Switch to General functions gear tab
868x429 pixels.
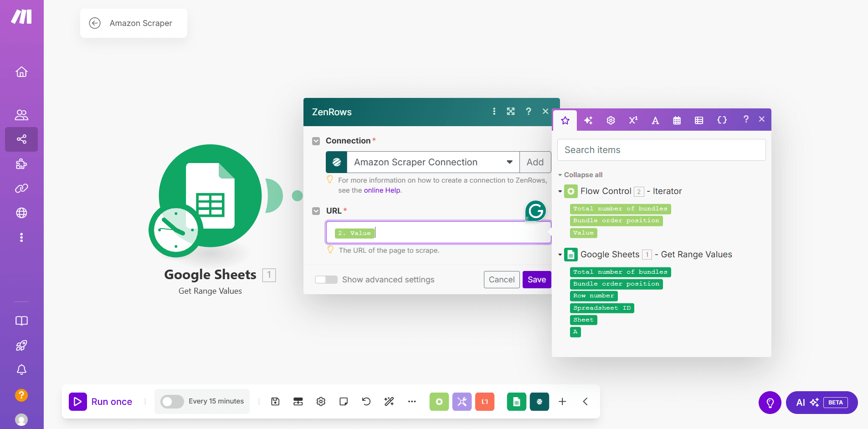pyautogui.click(x=611, y=120)
